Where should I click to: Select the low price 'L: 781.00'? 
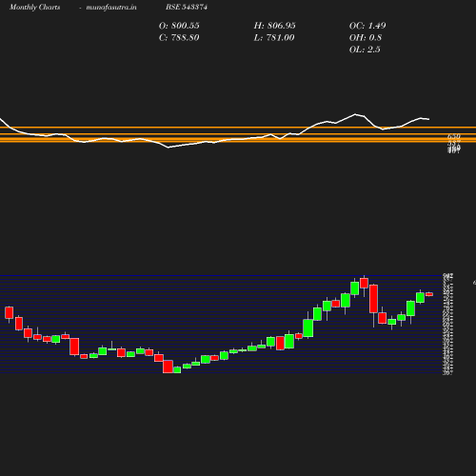pos(274,38)
